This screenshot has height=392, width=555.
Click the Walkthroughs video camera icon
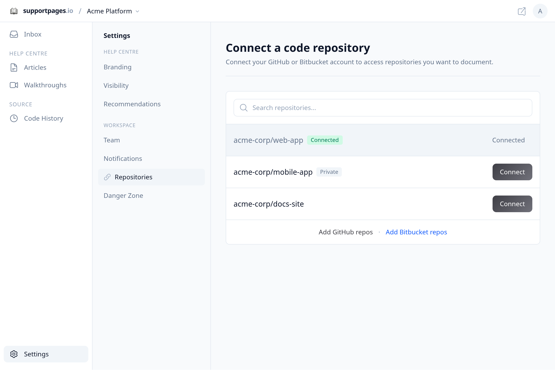(x=14, y=85)
